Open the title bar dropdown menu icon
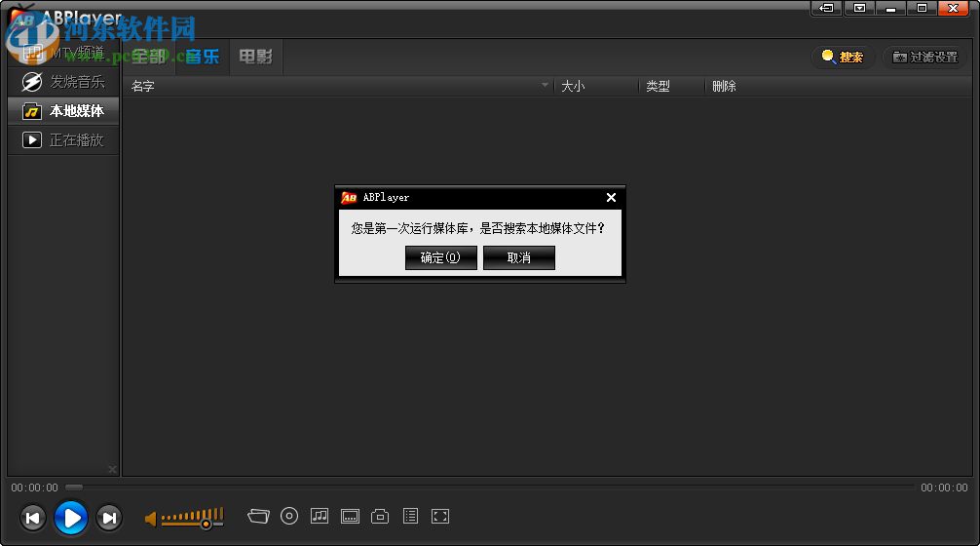 pos(859,8)
